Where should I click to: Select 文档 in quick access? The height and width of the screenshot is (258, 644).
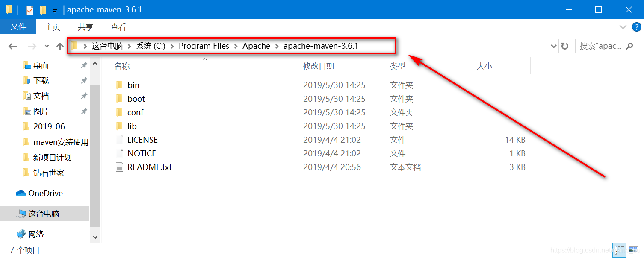point(41,96)
